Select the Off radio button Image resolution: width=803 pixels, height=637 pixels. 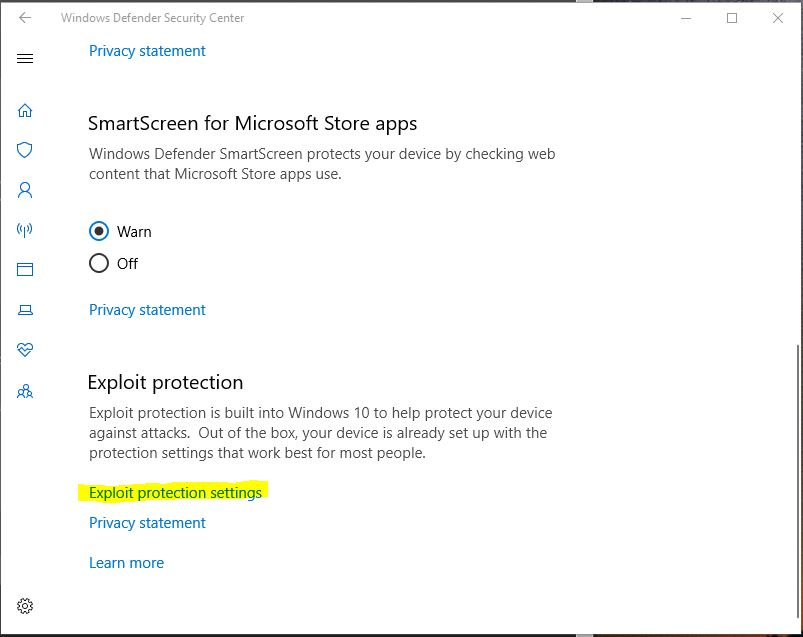click(x=99, y=263)
